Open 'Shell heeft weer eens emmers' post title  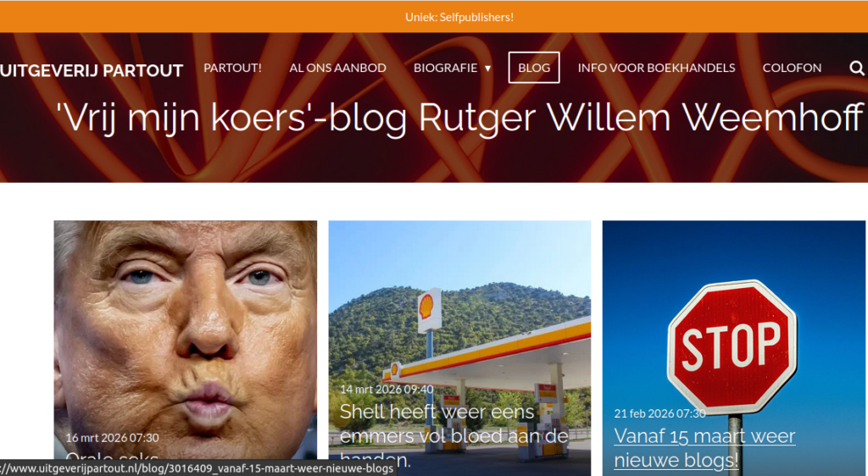coord(454,435)
